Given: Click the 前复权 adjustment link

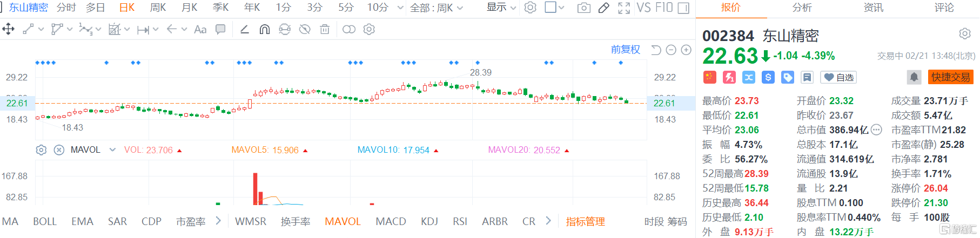Looking at the screenshot, I should click(626, 50).
